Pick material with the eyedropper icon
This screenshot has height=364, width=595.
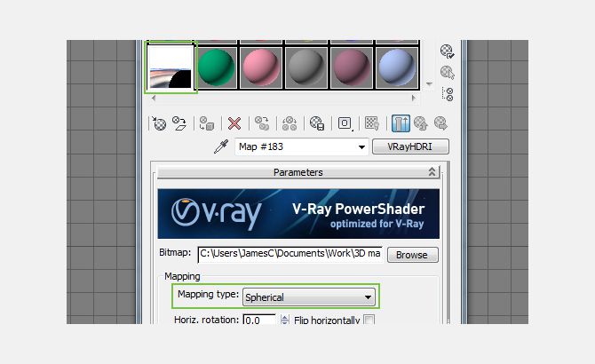pyautogui.click(x=221, y=146)
